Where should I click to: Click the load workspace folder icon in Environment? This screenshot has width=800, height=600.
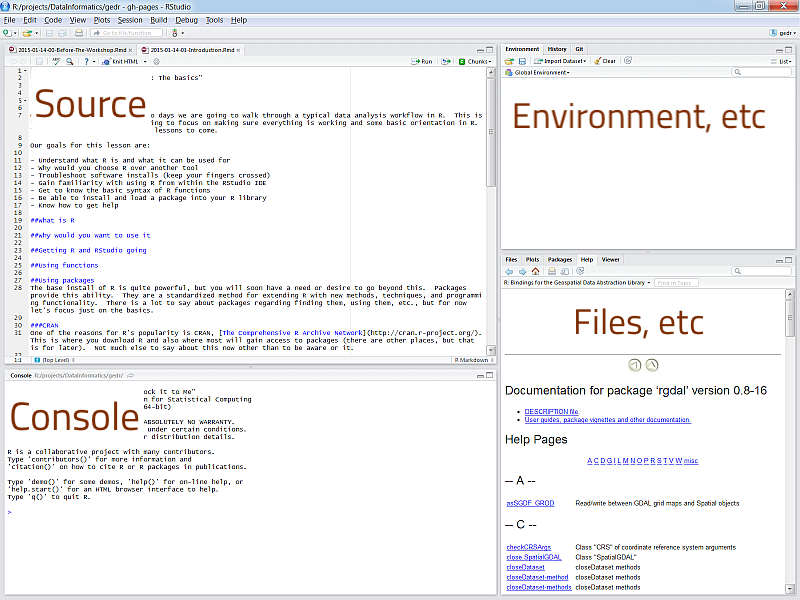[509, 61]
